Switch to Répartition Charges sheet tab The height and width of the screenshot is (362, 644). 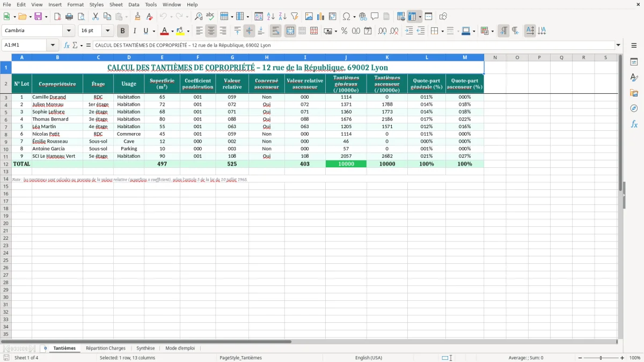(106, 348)
